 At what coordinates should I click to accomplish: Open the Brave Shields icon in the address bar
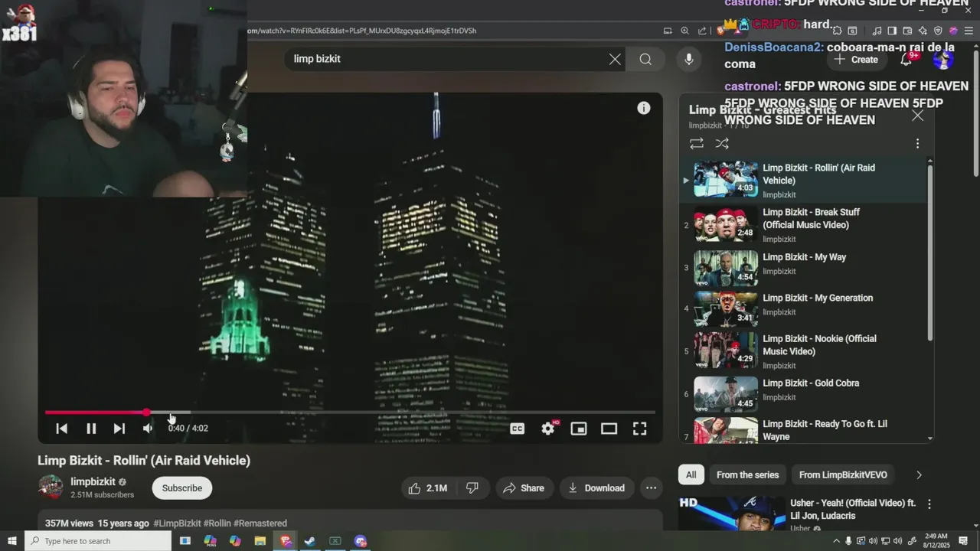pyautogui.click(x=720, y=31)
